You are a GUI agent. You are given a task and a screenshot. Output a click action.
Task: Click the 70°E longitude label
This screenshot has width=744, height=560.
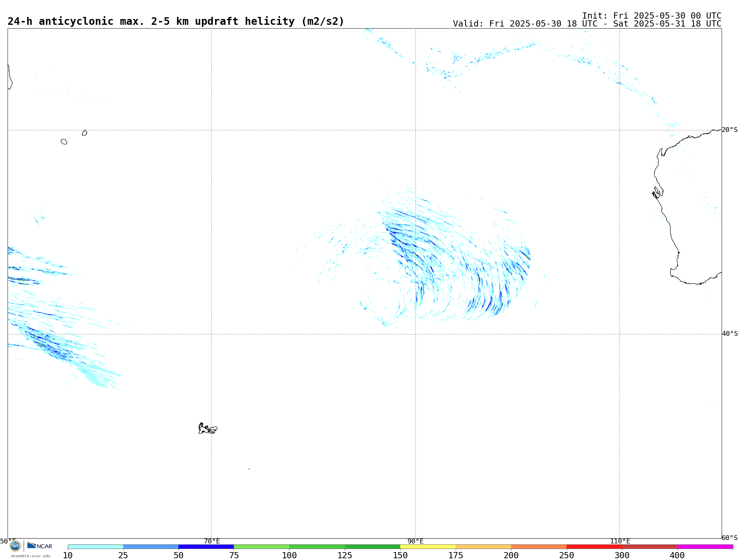212,541
